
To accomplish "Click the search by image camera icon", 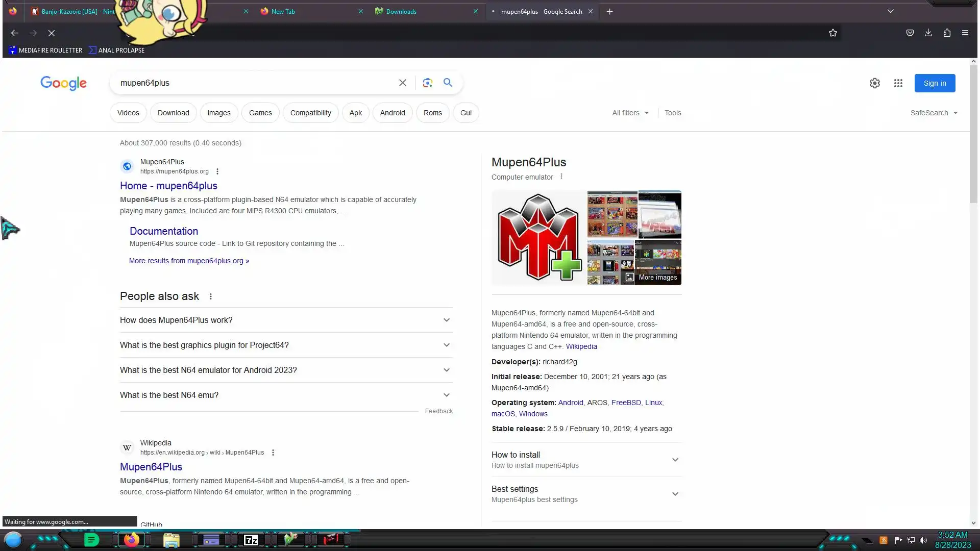I will [x=428, y=83].
